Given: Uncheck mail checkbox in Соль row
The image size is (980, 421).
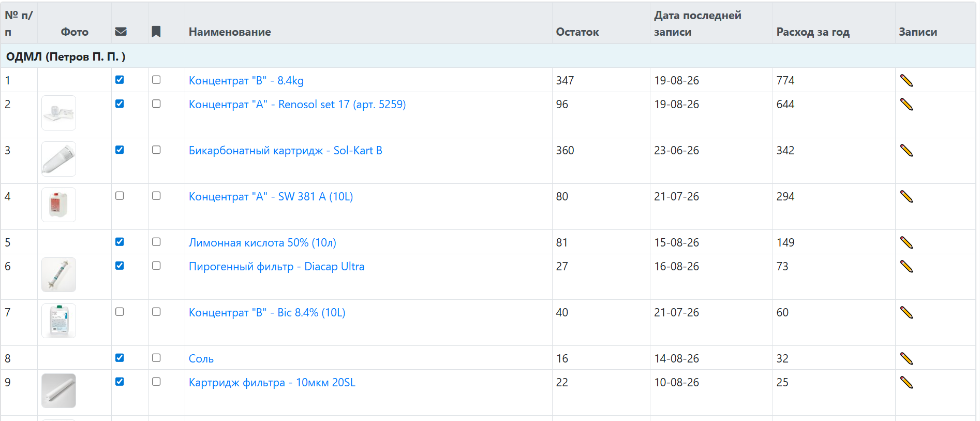Looking at the screenshot, I should [x=120, y=358].
